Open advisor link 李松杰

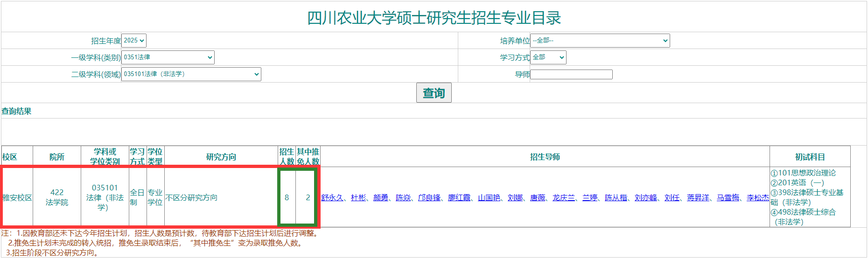point(758,197)
